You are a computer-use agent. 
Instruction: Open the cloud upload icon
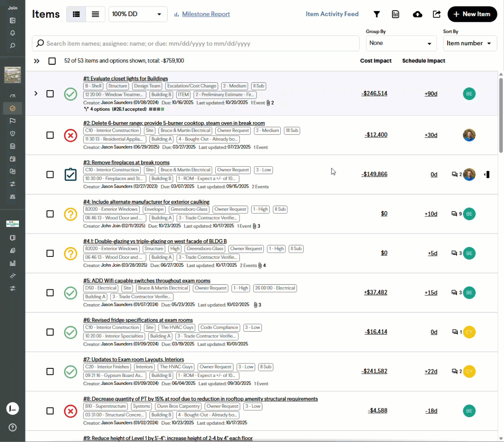(x=418, y=14)
